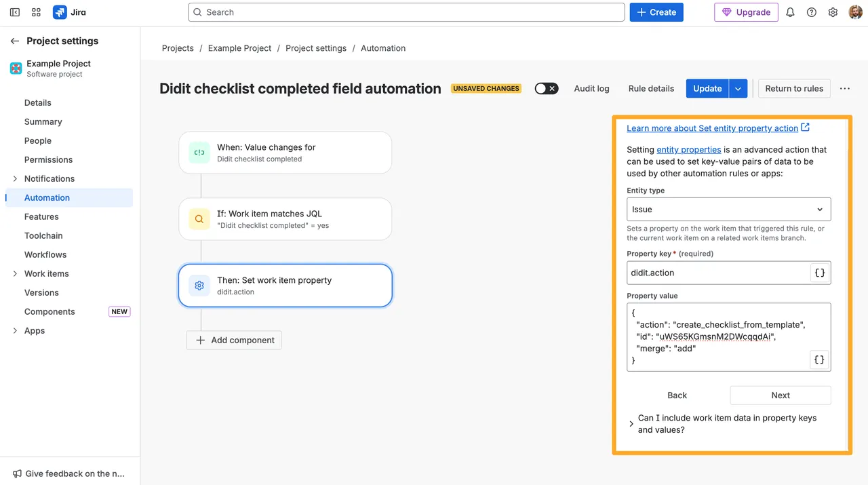Click Add component
868x485 pixels.
coord(234,340)
